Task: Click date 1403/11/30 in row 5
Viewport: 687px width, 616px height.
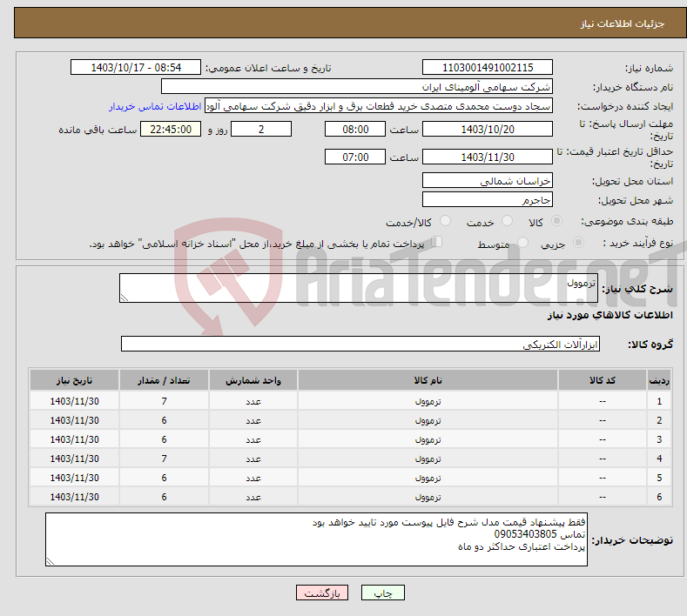Action: 75,478
